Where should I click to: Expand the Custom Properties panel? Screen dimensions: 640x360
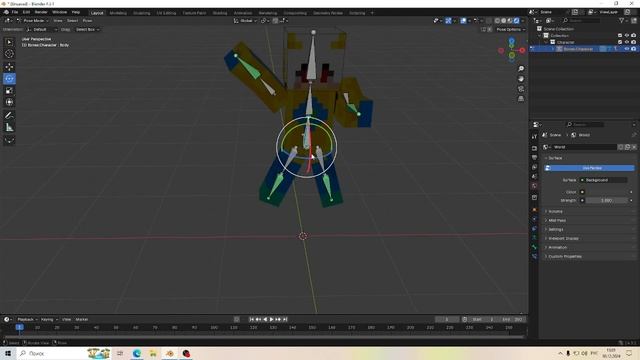(x=564, y=256)
